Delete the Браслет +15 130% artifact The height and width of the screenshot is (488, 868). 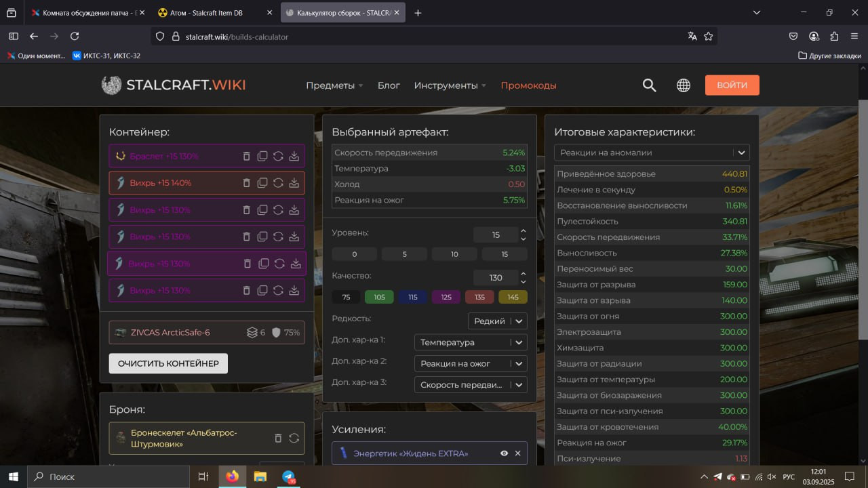pyautogui.click(x=246, y=156)
